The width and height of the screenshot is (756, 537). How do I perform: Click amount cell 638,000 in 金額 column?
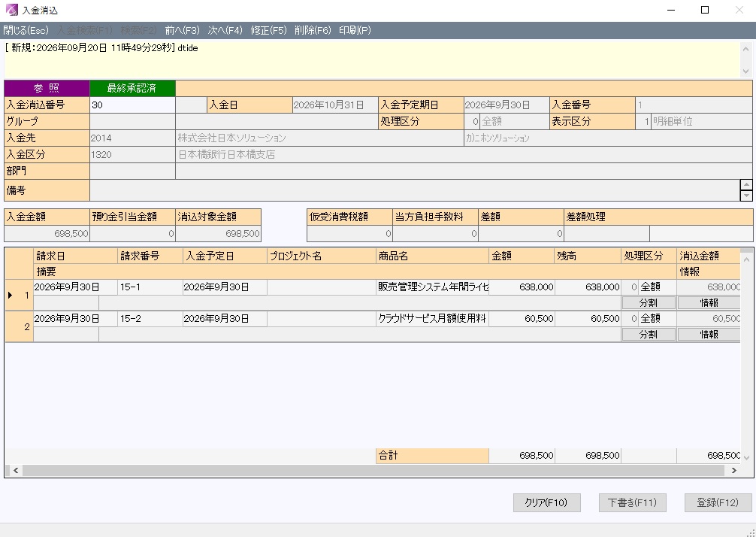[x=522, y=287]
